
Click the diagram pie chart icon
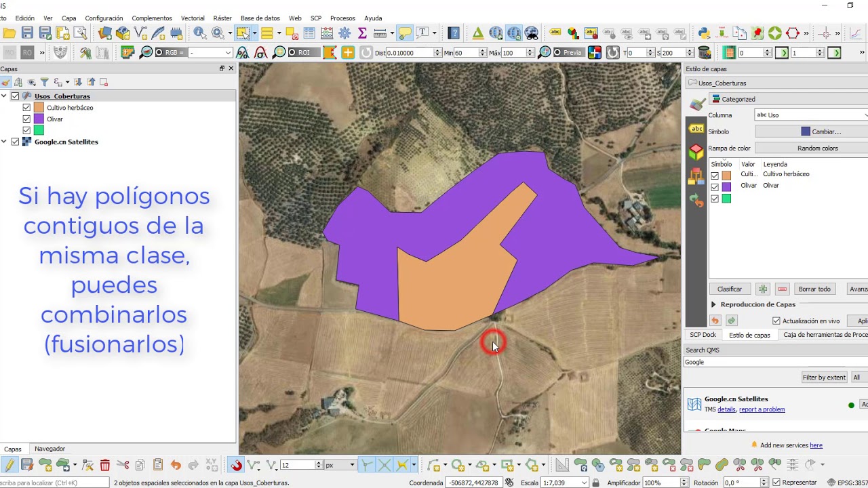tap(574, 33)
